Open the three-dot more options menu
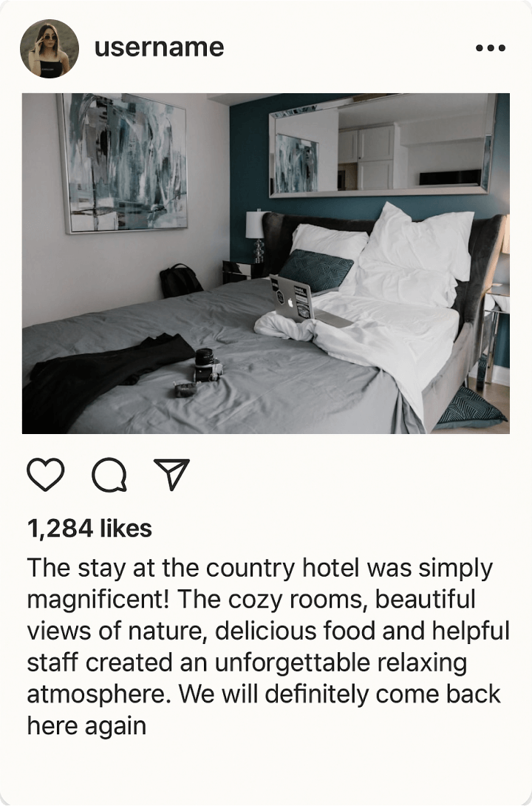The height and width of the screenshot is (806, 532). coord(491,48)
